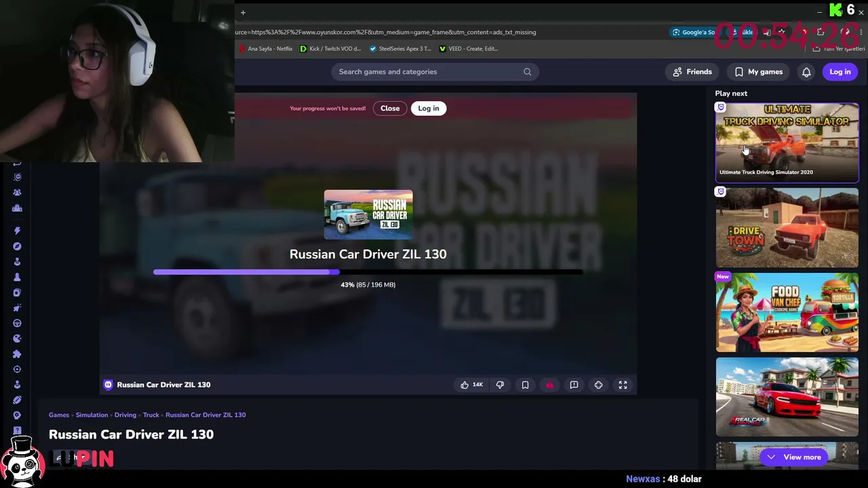868x488 pixels.
Task: Dislike the game with thumbs down
Action: pyautogui.click(x=500, y=385)
